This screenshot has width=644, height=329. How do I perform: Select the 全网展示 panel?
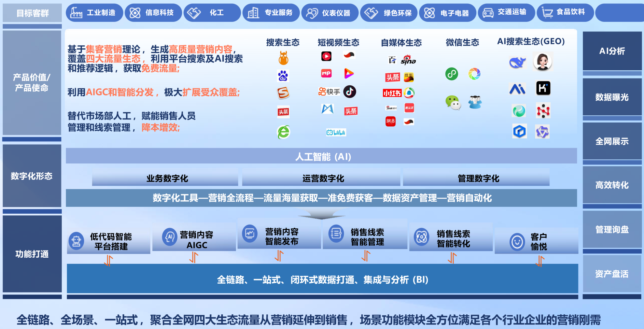click(x=612, y=141)
